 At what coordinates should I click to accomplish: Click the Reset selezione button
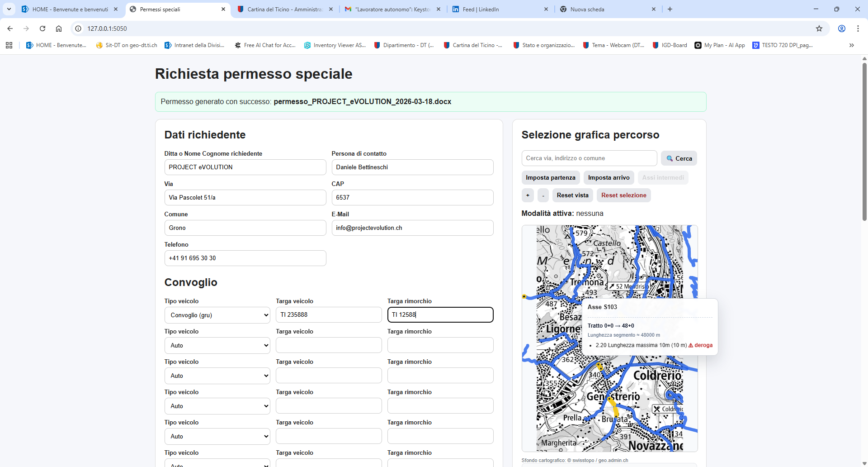[623, 195]
